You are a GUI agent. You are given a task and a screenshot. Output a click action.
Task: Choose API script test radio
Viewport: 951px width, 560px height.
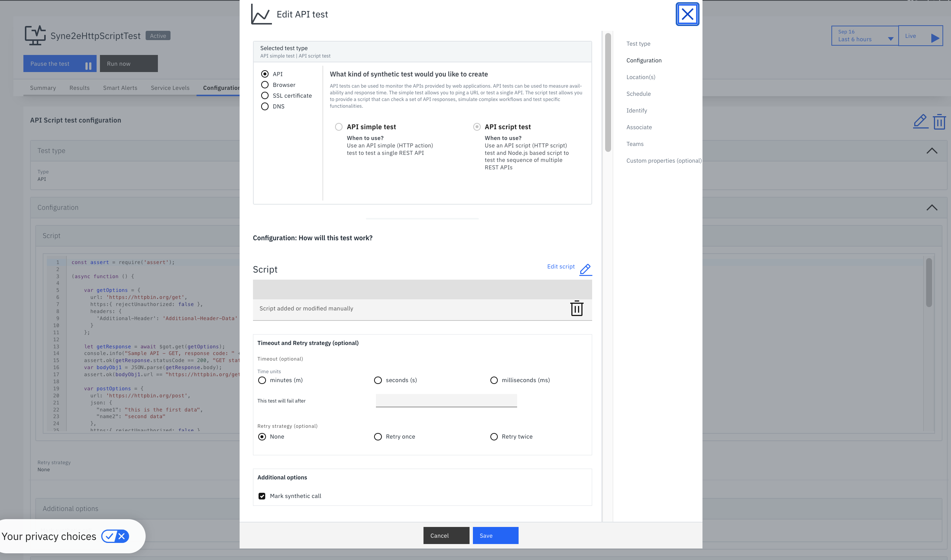[x=477, y=127]
